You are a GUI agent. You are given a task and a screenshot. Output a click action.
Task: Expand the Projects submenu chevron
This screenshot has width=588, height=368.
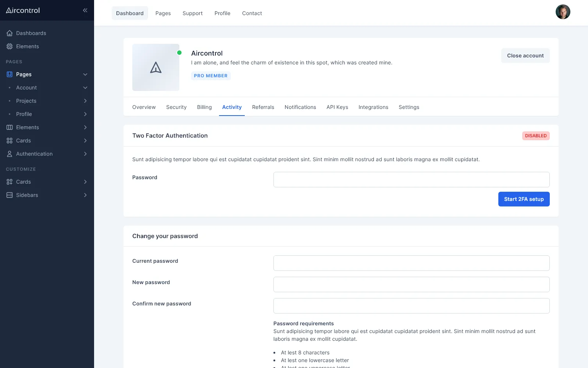point(85,101)
